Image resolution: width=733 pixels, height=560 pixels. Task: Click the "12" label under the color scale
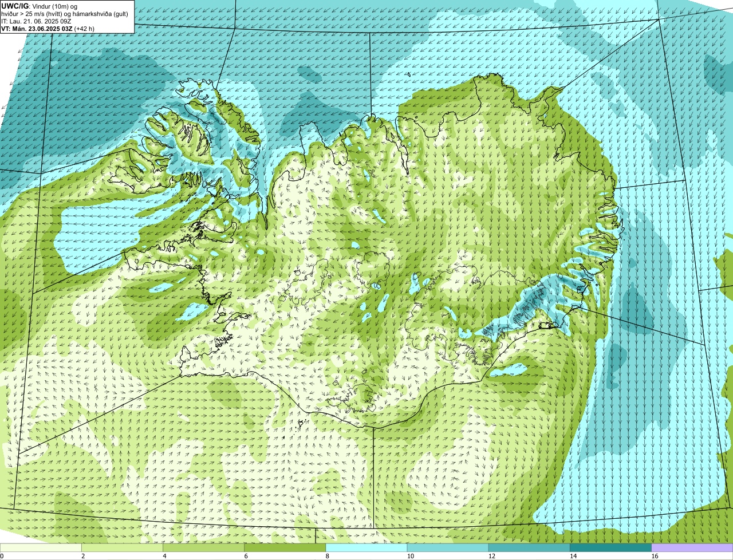[x=492, y=556]
